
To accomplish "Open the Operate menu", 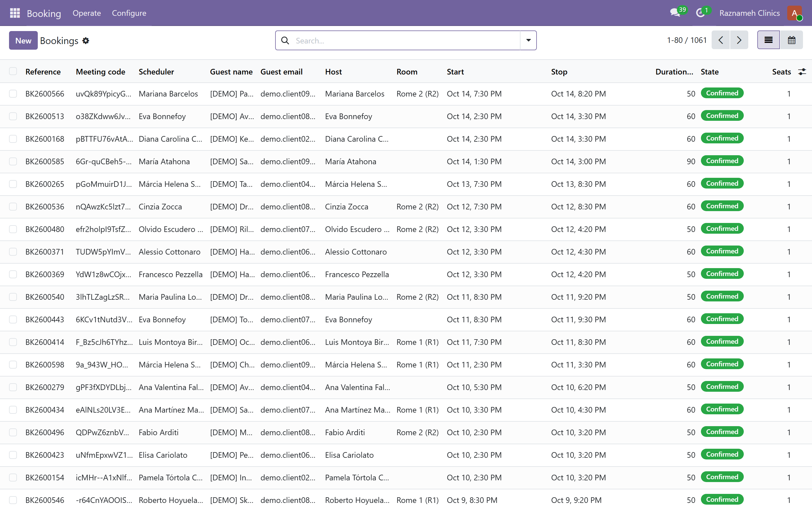I will pos(87,13).
